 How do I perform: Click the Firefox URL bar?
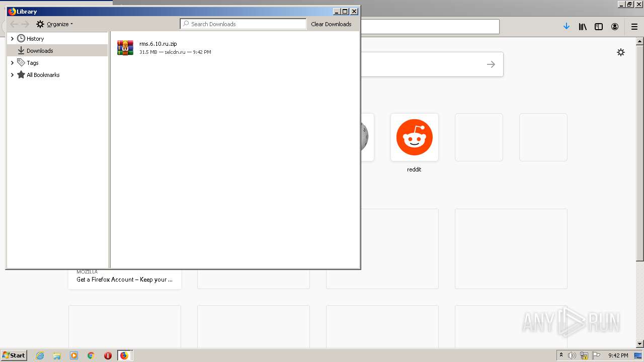point(430,27)
